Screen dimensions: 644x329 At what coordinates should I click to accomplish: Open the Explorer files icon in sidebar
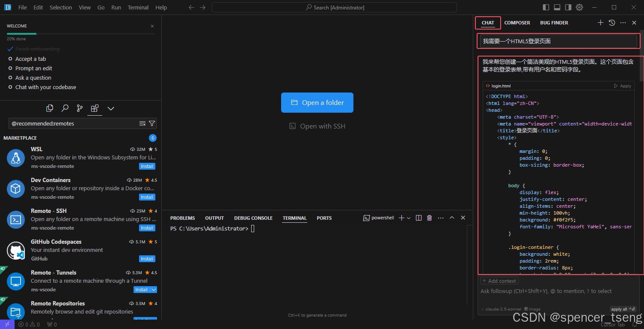(50, 108)
